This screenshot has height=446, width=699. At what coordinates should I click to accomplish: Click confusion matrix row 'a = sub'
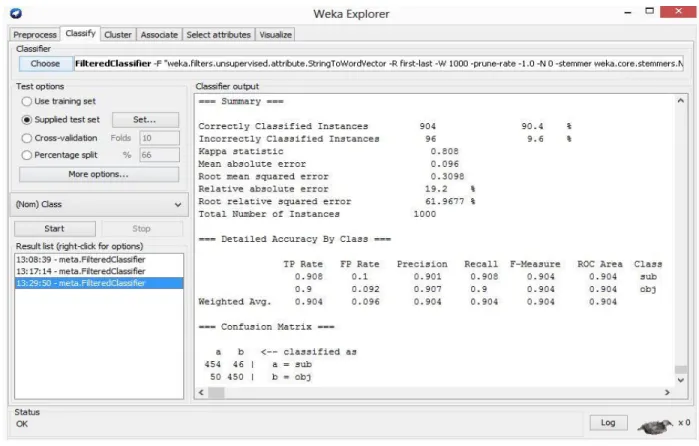(x=258, y=364)
